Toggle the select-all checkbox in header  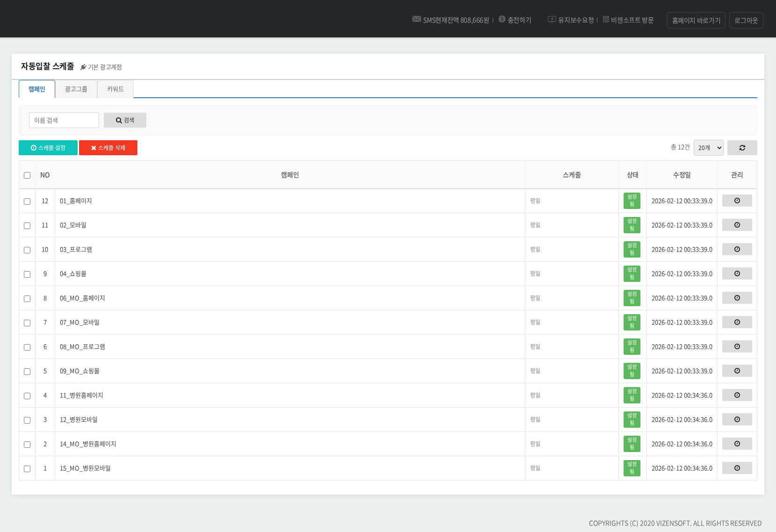coord(27,175)
